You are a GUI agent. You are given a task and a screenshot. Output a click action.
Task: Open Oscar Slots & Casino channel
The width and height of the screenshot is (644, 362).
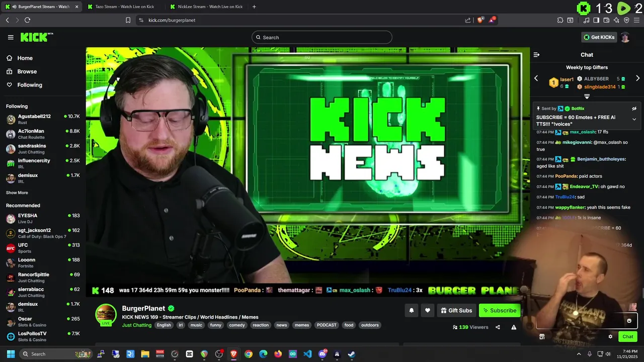click(43, 322)
